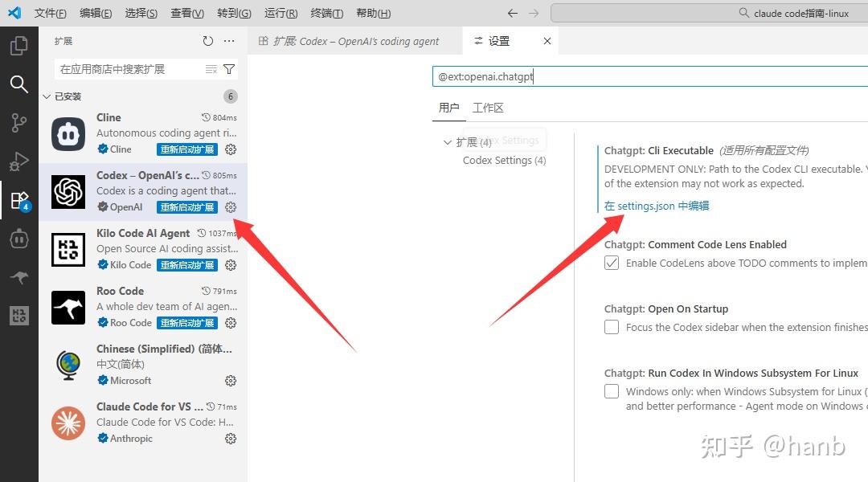The width and height of the screenshot is (868, 482).
Task: Open Extensions view in activity bar
Action: 20,201
